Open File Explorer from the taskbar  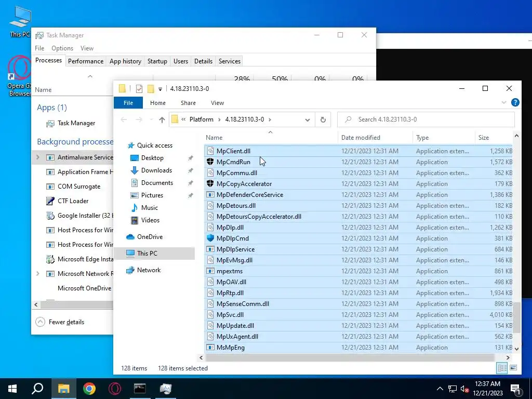[x=63, y=389]
